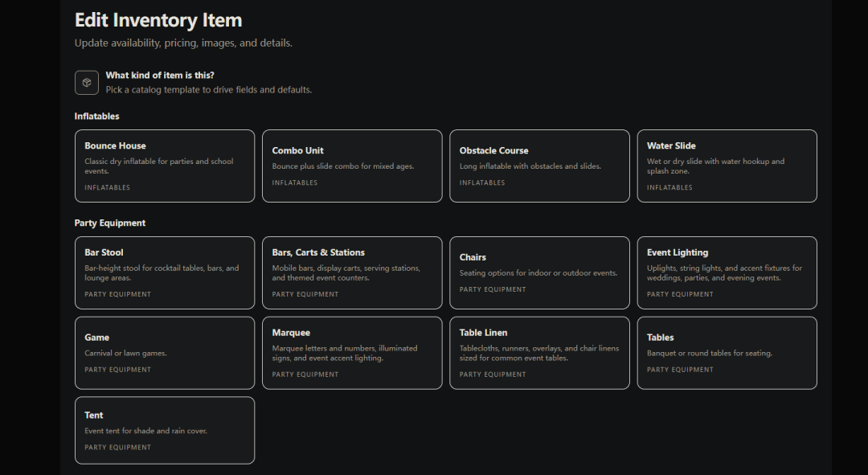The image size is (868, 475).
Task: Pick the Table Linen card
Action: pyautogui.click(x=540, y=353)
